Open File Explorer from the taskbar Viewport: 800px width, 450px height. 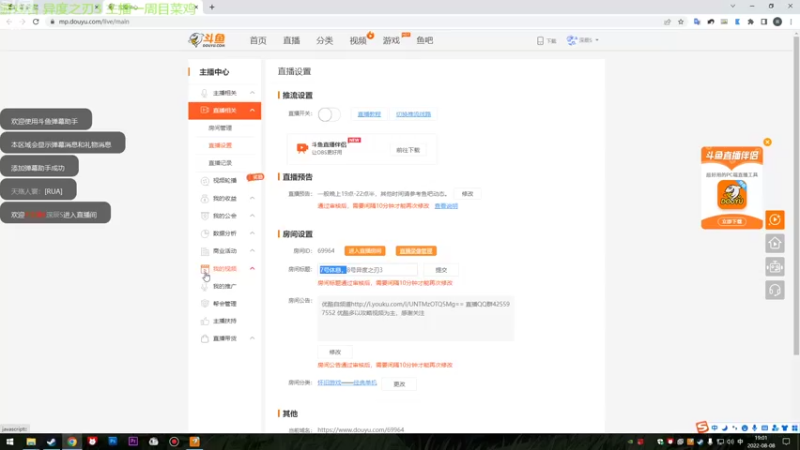[31, 441]
